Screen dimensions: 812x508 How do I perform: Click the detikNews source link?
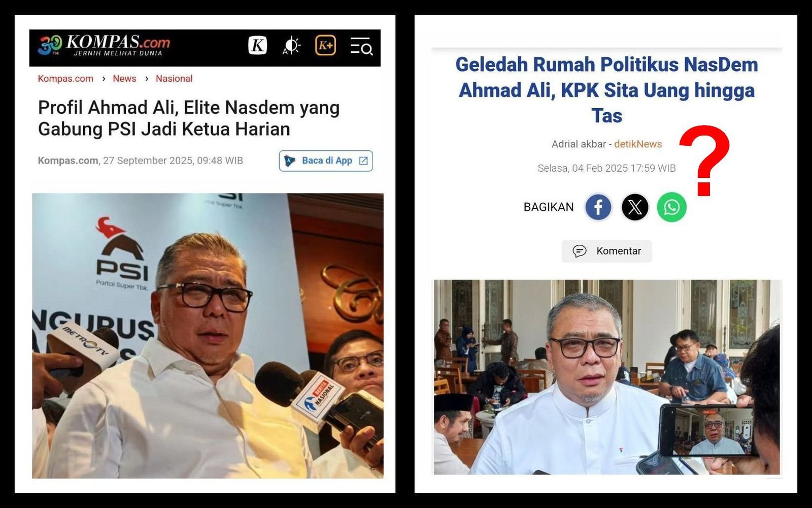coord(638,144)
